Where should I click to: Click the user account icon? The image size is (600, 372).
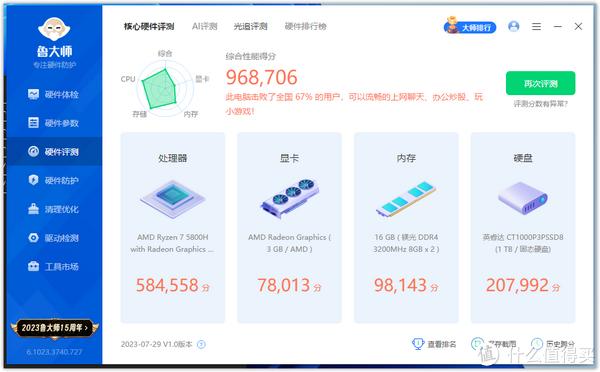[514, 26]
